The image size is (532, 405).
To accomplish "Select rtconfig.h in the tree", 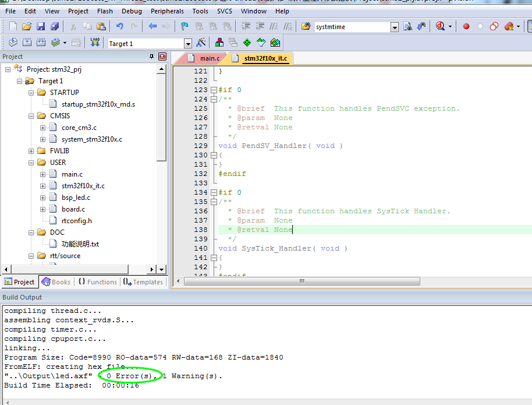I will pyautogui.click(x=77, y=221).
